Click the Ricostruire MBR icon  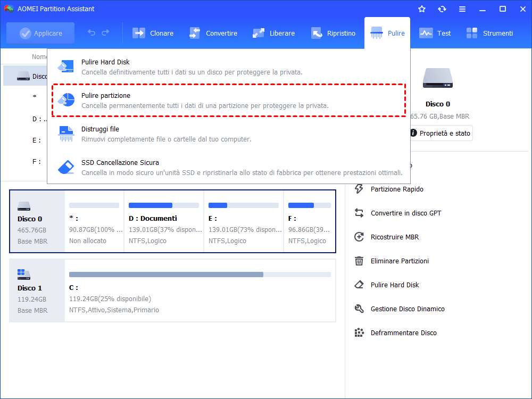tap(359, 237)
